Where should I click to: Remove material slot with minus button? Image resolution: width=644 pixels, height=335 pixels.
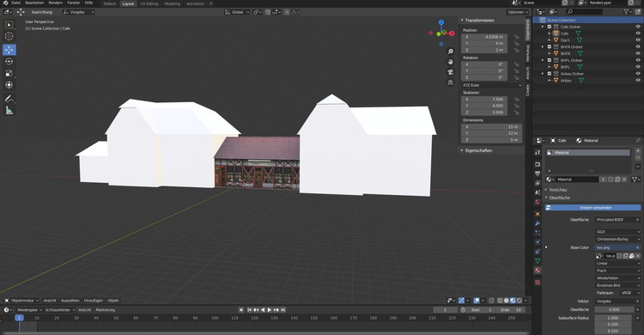[638, 158]
